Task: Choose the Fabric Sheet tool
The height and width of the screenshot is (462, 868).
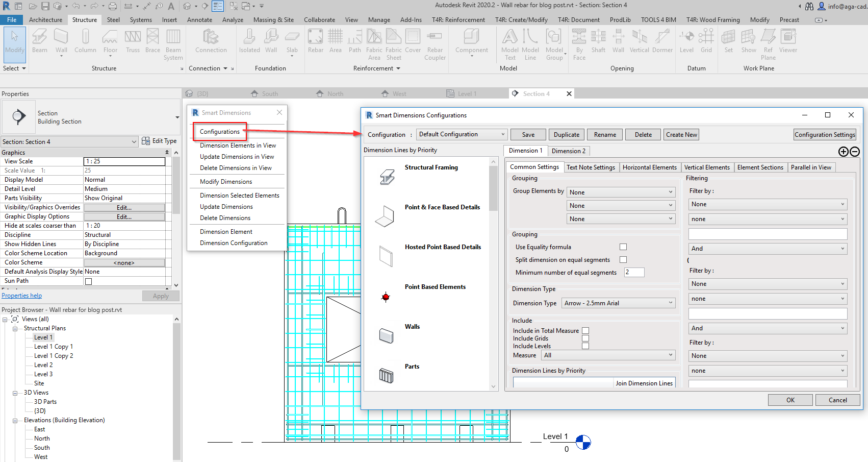Action: point(394,44)
